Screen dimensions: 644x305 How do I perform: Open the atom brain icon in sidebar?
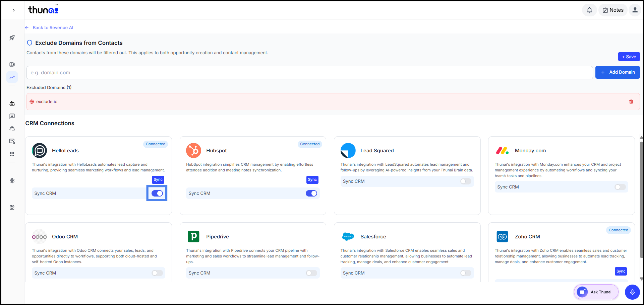12,181
